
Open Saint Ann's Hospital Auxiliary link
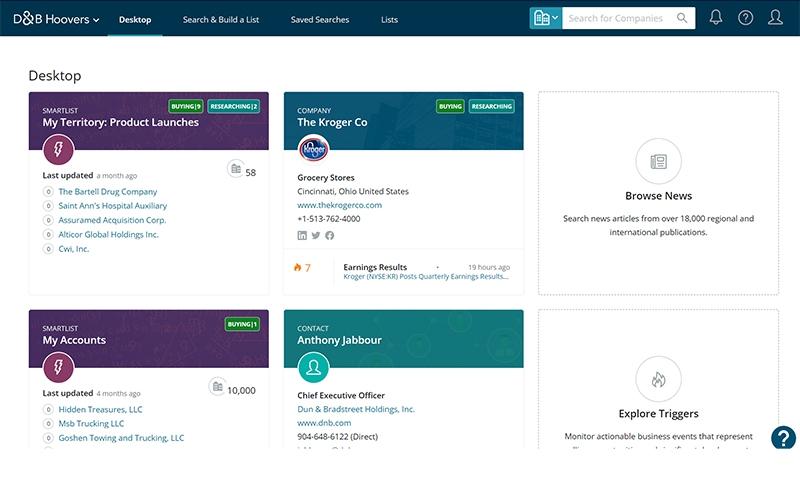[113, 206]
